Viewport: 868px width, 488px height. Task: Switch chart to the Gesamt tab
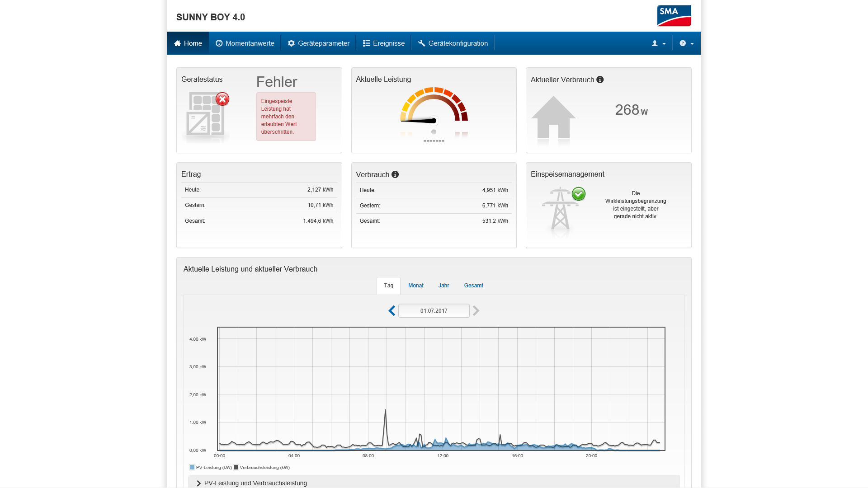tap(473, 286)
